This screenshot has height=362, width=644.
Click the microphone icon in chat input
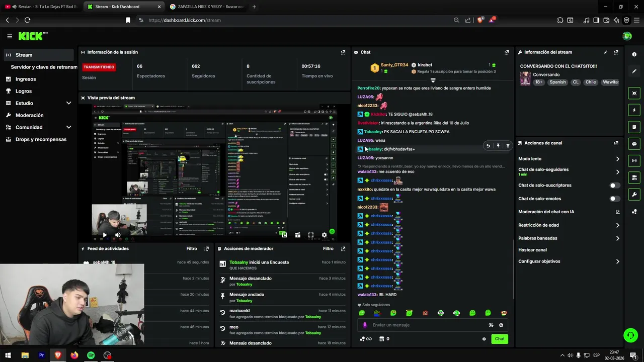(x=365, y=325)
